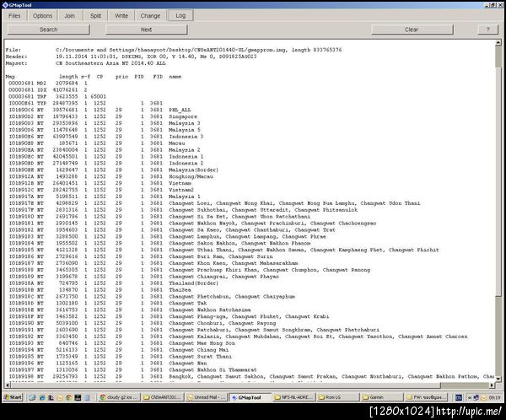Click Show Desktop icon in Quick Launch
506x420 pixels.
coord(32,397)
